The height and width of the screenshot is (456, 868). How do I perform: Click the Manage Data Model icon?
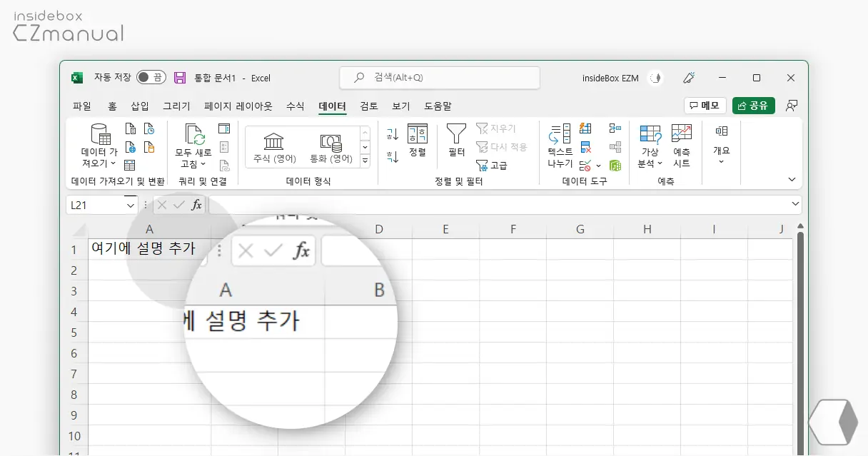[615, 166]
